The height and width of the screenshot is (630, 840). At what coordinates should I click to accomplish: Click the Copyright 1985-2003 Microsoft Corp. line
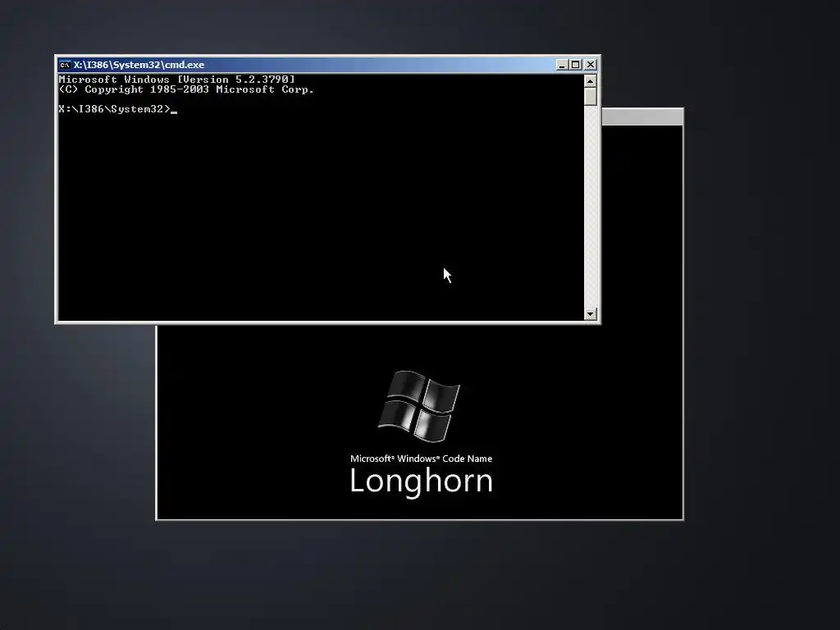point(186,89)
